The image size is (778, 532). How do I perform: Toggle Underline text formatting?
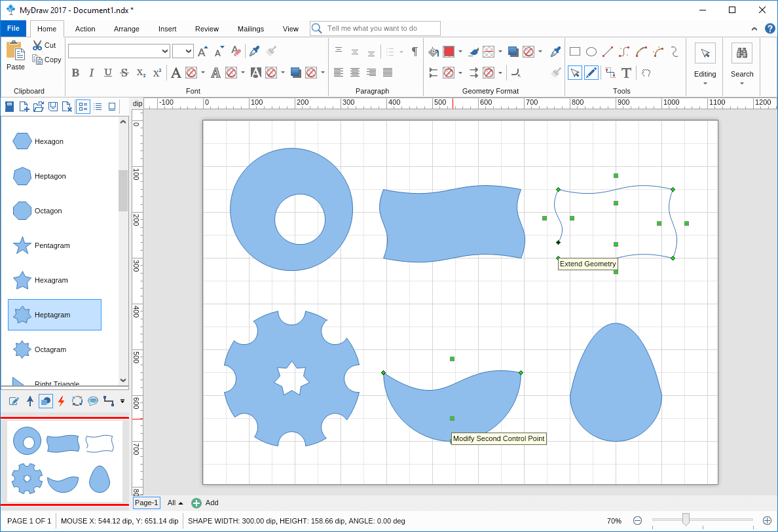click(107, 73)
